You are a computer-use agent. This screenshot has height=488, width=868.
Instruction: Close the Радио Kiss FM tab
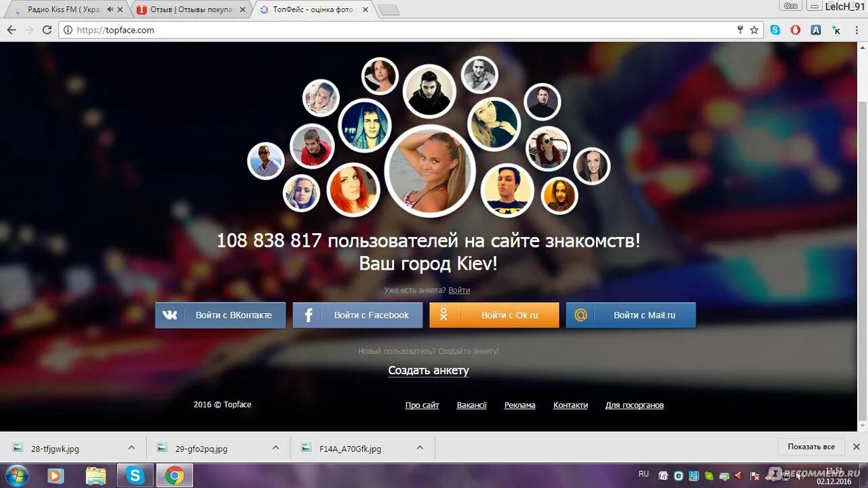tap(121, 9)
